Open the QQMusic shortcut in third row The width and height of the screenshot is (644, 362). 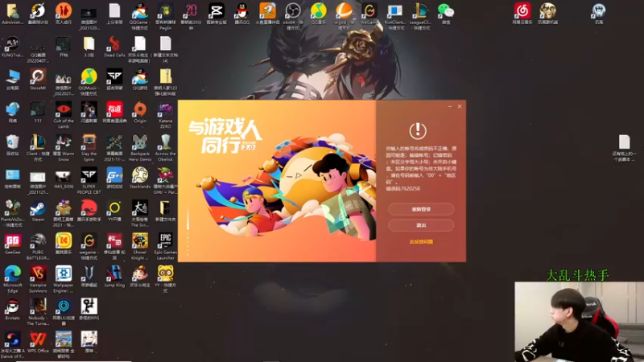89,83
